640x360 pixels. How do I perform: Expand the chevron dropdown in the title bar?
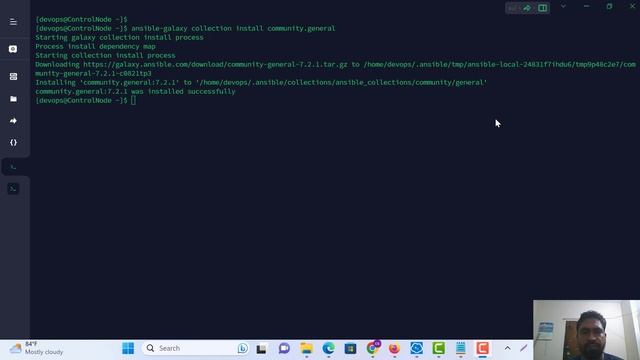[x=563, y=7]
